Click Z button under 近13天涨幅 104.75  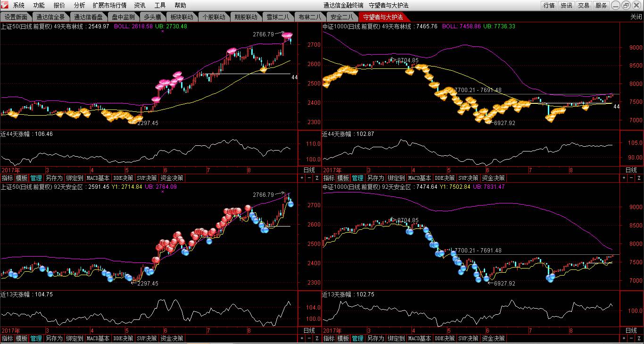point(317,338)
